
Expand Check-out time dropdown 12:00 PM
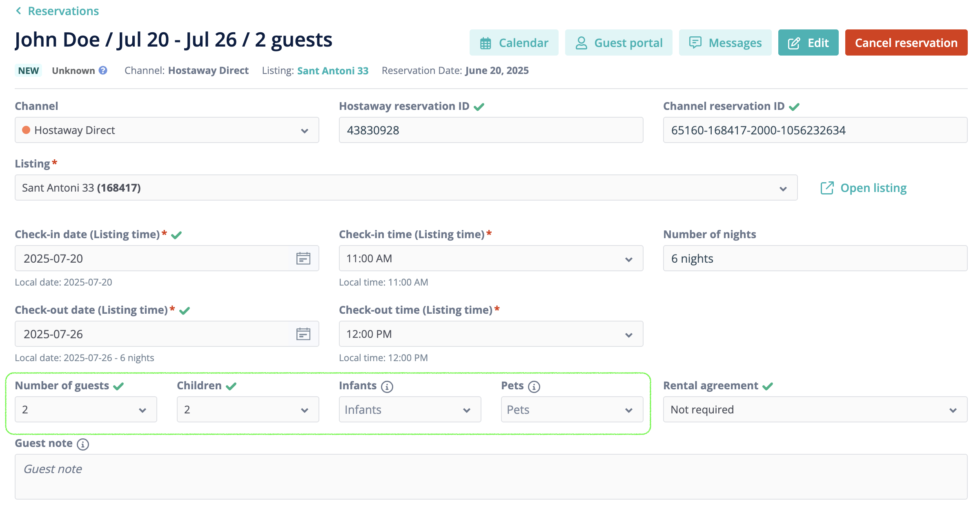pyautogui.click(x=491, y=334)
